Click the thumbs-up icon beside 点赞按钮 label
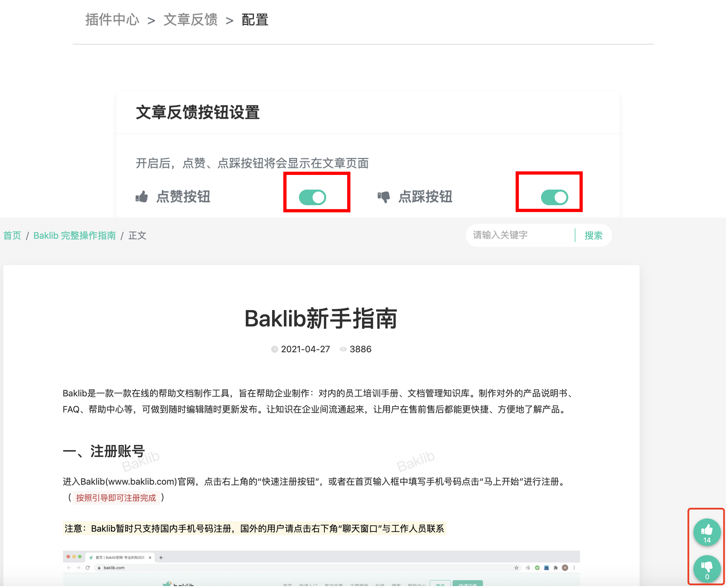726x588 pixels. click(142, 197)
